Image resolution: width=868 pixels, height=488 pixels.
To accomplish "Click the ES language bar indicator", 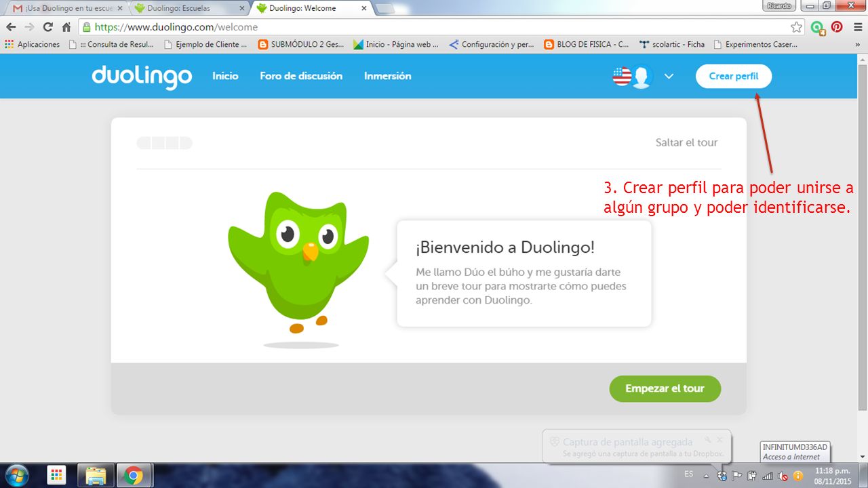I will pos(689,474).
